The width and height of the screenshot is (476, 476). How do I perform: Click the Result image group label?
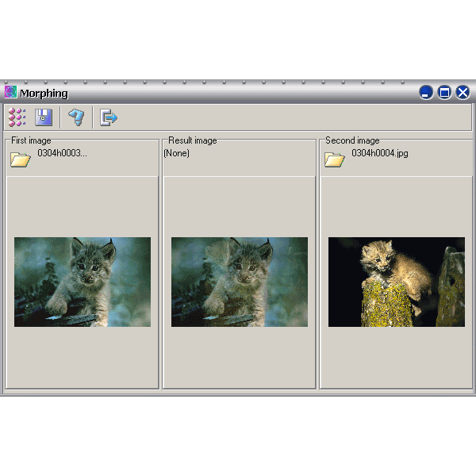(193, 140)
